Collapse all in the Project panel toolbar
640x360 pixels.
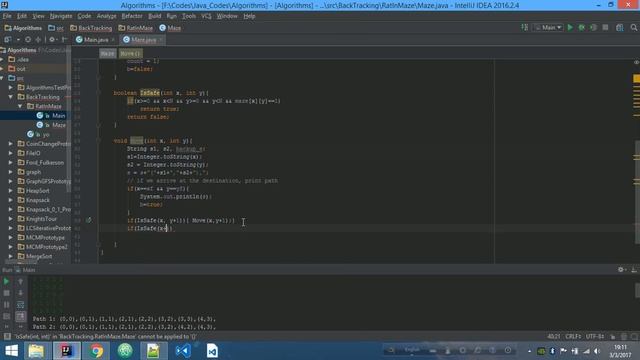point(38,40)
